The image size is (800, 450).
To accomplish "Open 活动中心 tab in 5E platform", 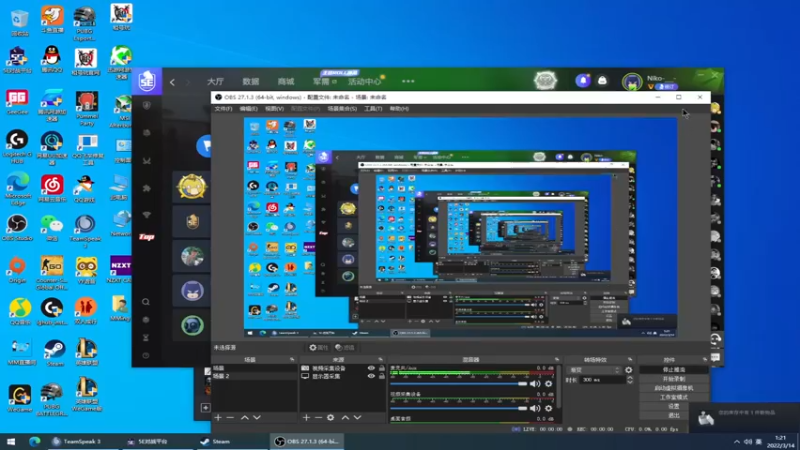I will (364, 82).
